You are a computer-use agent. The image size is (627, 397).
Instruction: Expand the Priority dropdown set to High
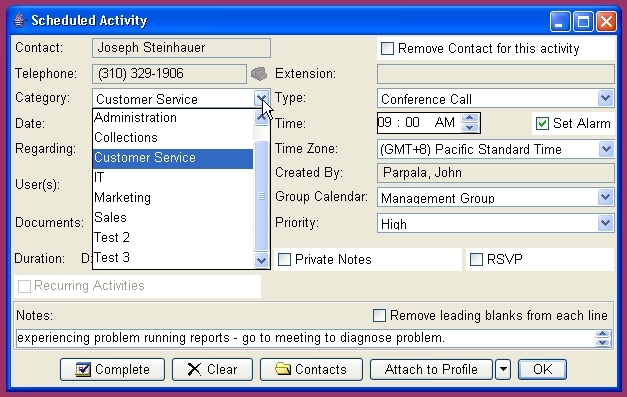pos(605,223)
